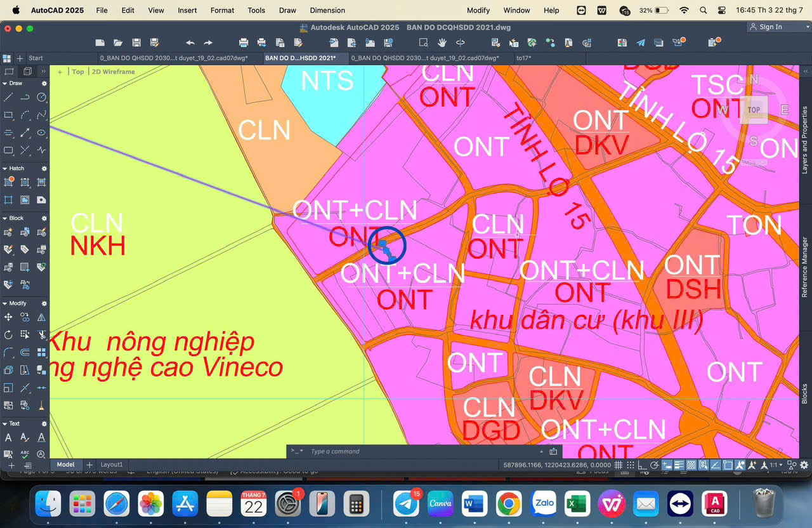Select the Move tool in Modify panel

click(8, 317)
